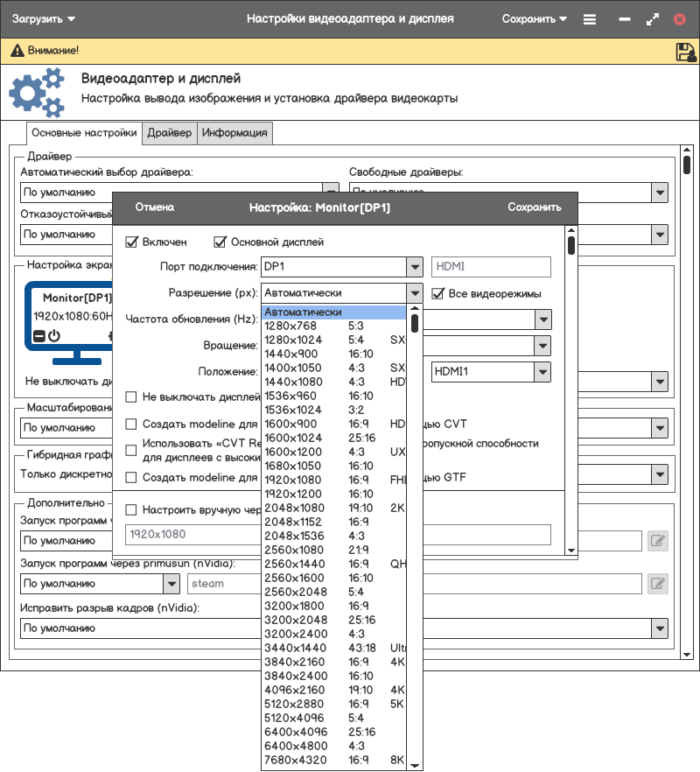The width and height of the screenshot is (700, 772).
Task: Click the power icon on the monitor thumbnail
Action: (54, 335)
